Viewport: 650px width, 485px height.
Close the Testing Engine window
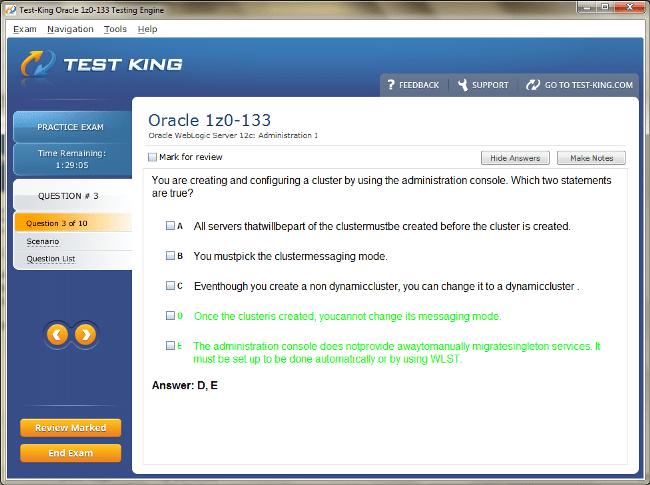629,7
